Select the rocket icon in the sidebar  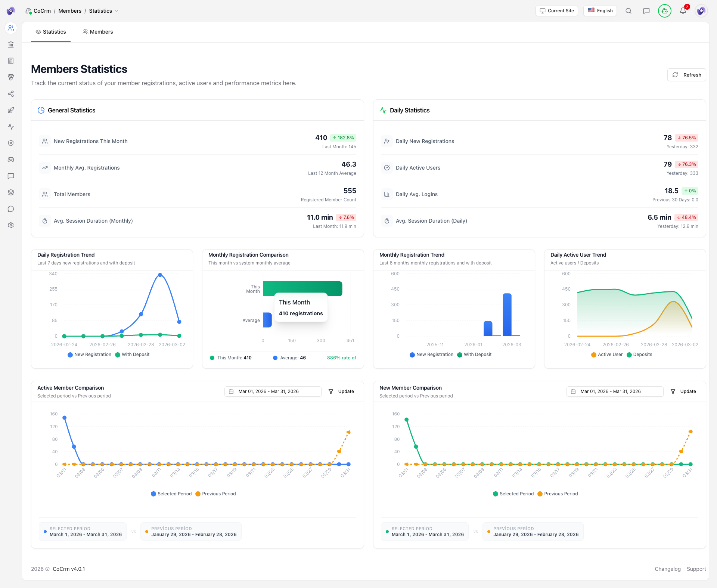point(11,110)
